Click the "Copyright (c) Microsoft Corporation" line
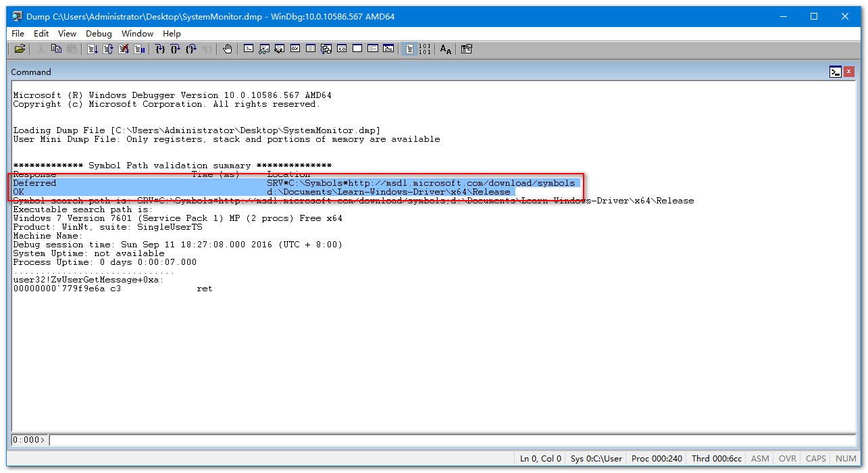This screenshot has width=868, height=473. pyautogui.click(x=167, y=104)
